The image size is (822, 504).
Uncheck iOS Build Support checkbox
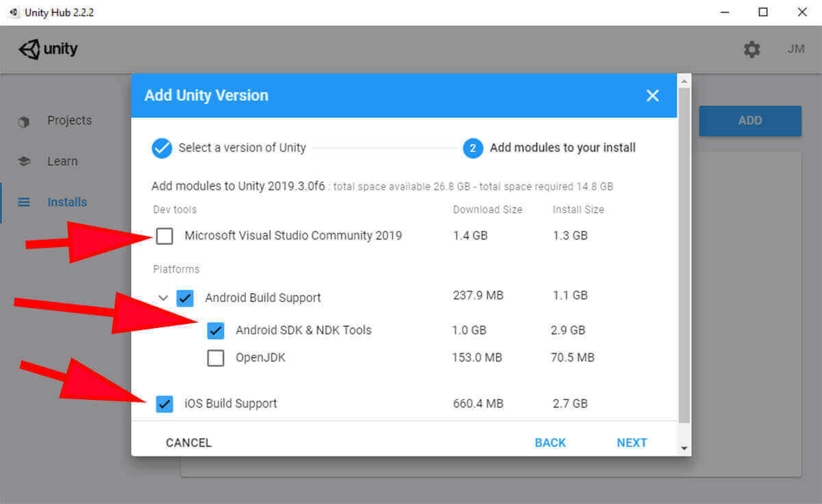[x=164, y=404]
